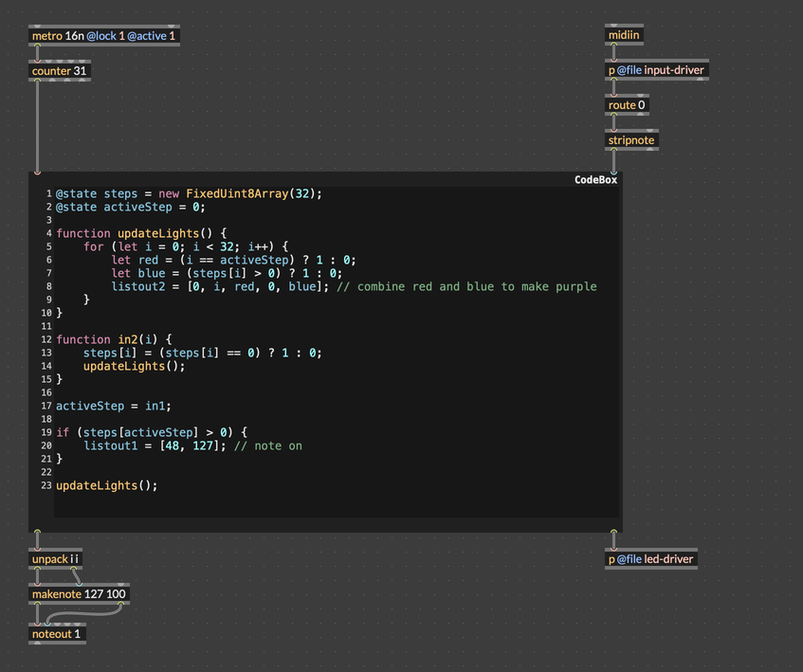Click the "// note on" comment
This screenshot has height=672, width=803.
coord(267,445)
